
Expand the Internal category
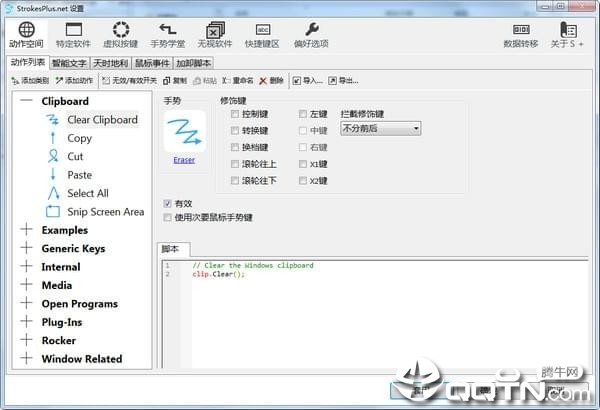(x=26, y=266)
